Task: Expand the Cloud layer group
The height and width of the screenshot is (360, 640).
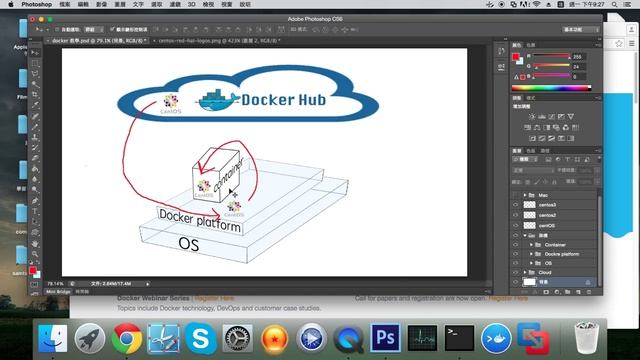Action: [x=525, y=272]
